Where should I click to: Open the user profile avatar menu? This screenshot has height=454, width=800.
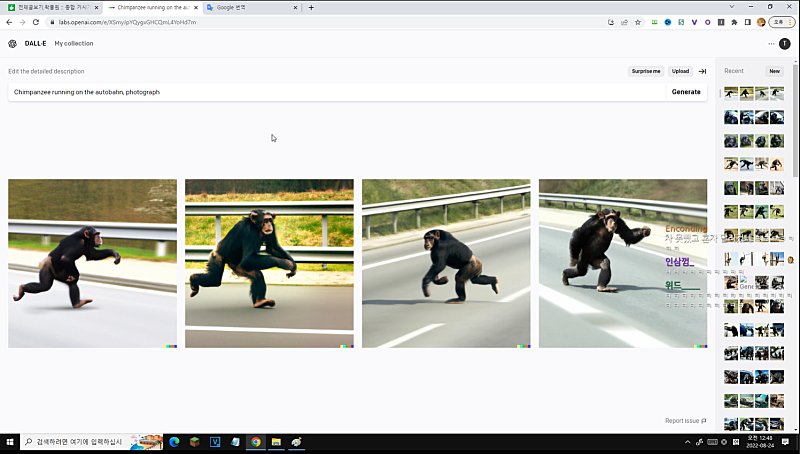point(785,44)
